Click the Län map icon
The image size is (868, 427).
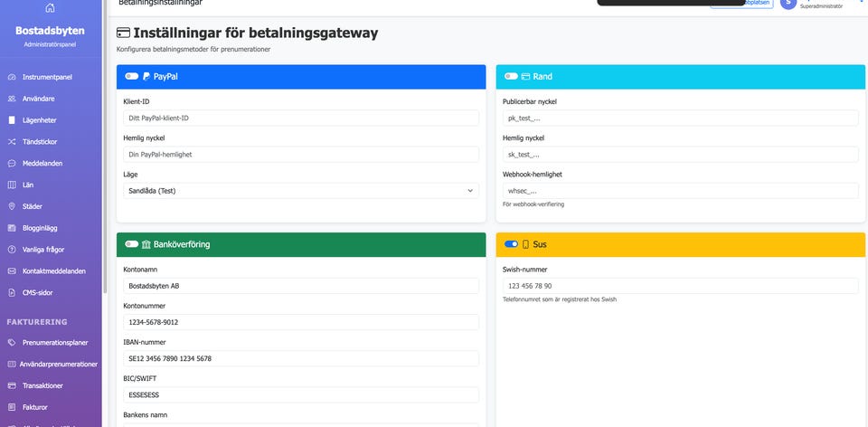pos(12,185)
